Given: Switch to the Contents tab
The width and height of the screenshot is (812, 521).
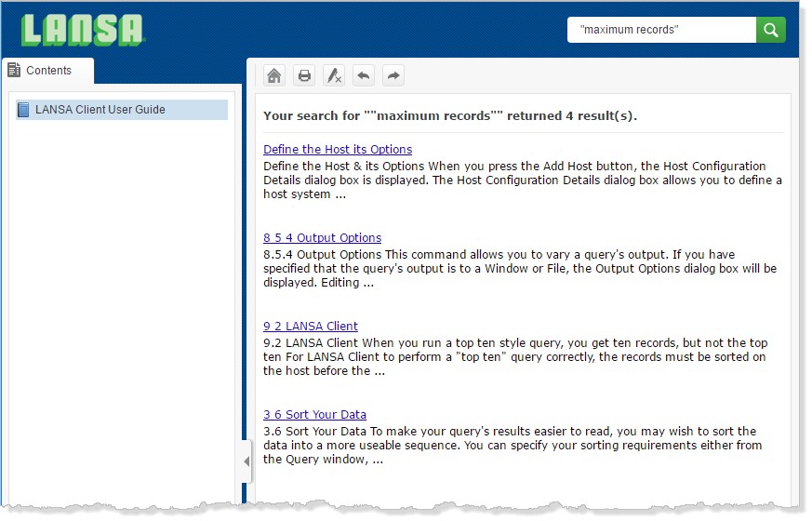Looking at the screenshot, I should pyautogui.click(x=47, y=71).
